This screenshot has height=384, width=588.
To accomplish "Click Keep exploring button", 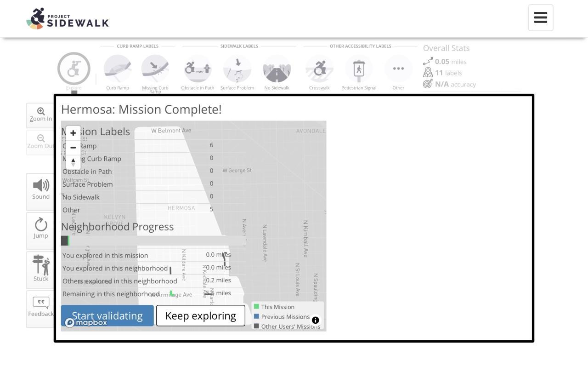I will tap(201, 315).
